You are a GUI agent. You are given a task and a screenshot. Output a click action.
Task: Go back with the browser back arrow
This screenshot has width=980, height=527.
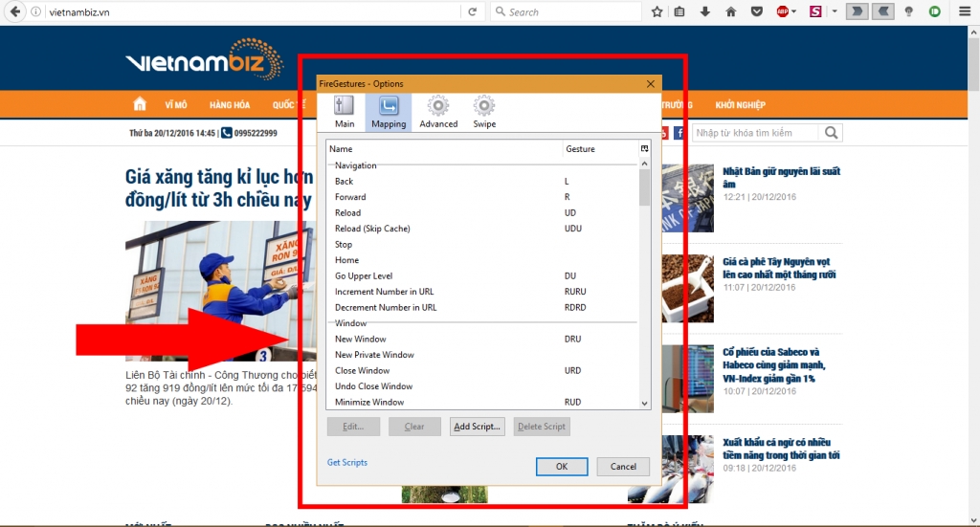point(14,11)
